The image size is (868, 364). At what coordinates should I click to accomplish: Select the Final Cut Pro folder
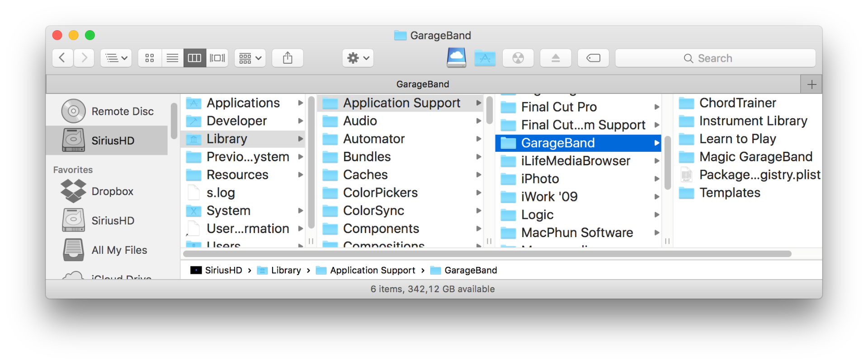[578, 107]
